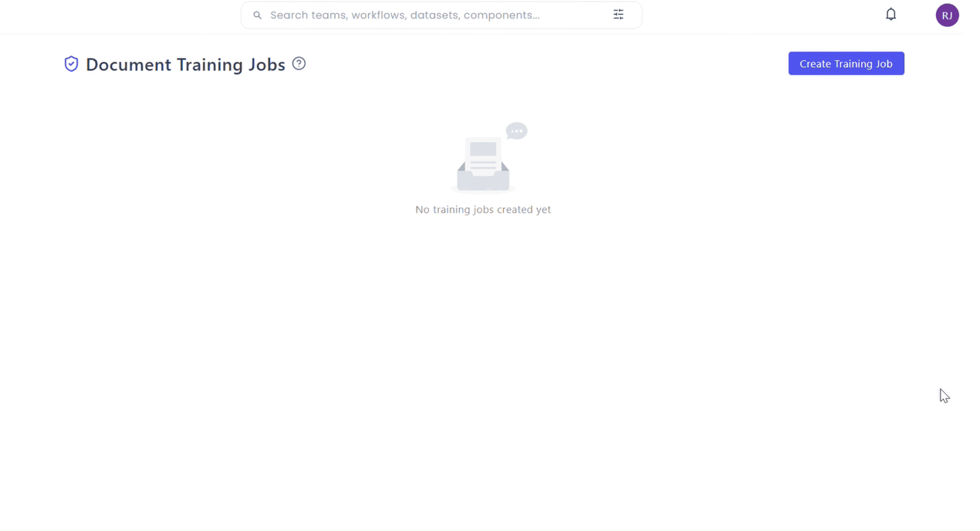Open the notifications bell

[890, 15]
